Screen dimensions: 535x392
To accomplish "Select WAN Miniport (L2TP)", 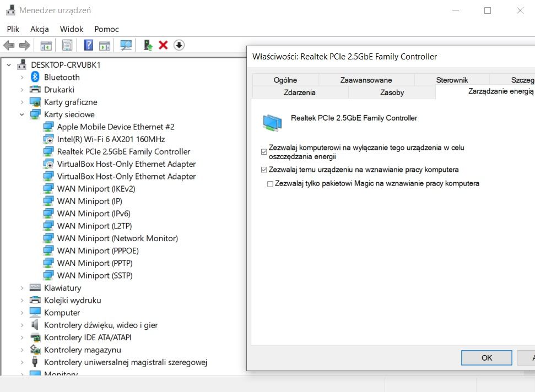I will [x=95, y=226].
